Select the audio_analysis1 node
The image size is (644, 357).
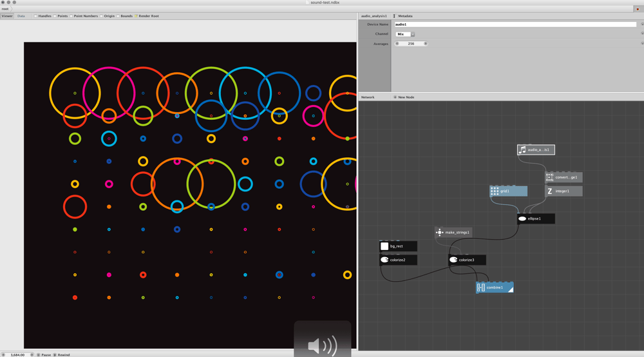[x=536, y=150]
